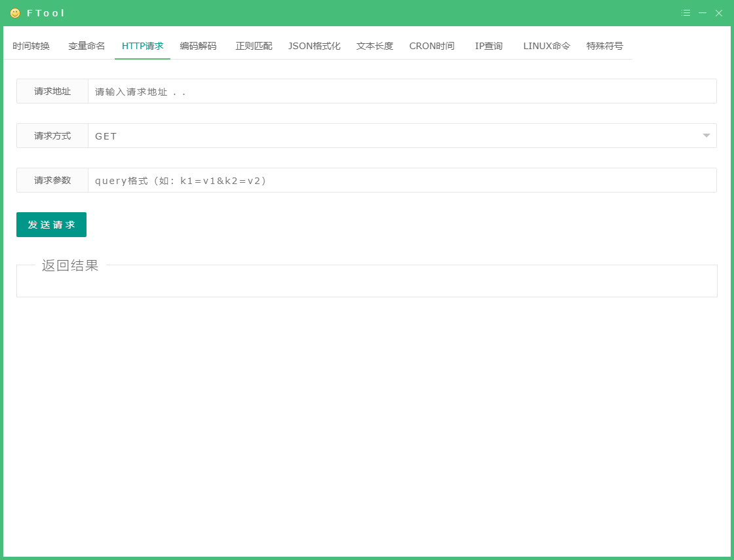The height and width of the screenshot is (560, 734).
Task: Open the JSON格式化 tab
Action: click(x=314, y=46)
